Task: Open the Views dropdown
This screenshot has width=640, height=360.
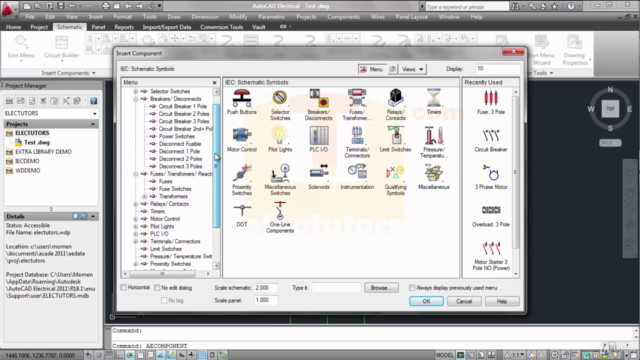Action: tap(412, 69)
